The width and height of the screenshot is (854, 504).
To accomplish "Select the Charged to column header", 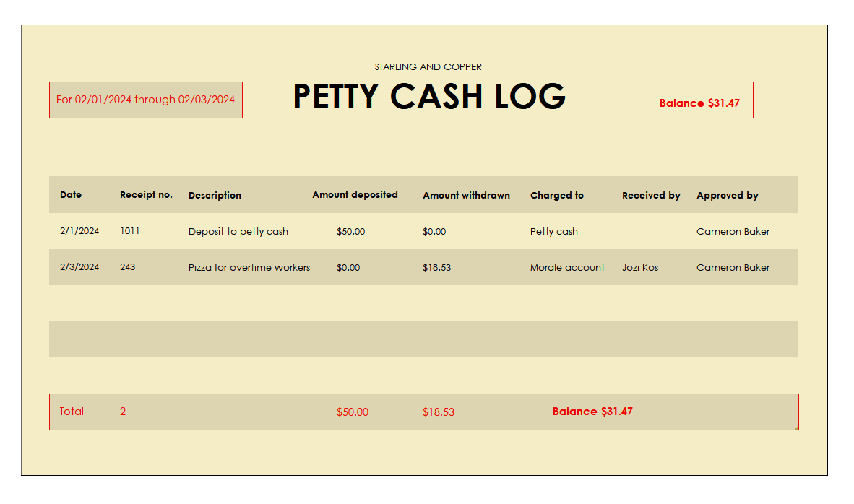I will 556,196.
